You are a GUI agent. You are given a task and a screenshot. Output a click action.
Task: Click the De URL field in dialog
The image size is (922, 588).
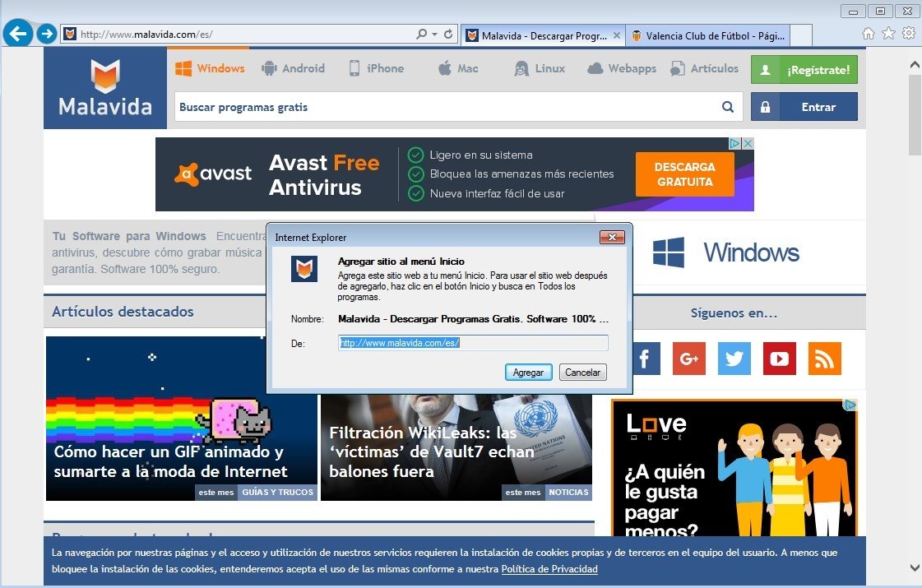click(473, 343)
